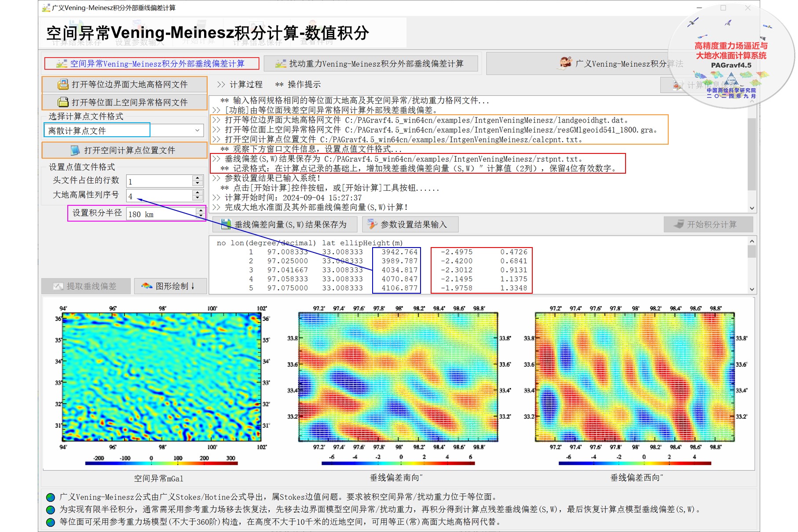Increase 头文件占住的行数 with up arrow
The height and width of the screenshot is (532, 798).
tap(198, 179)
